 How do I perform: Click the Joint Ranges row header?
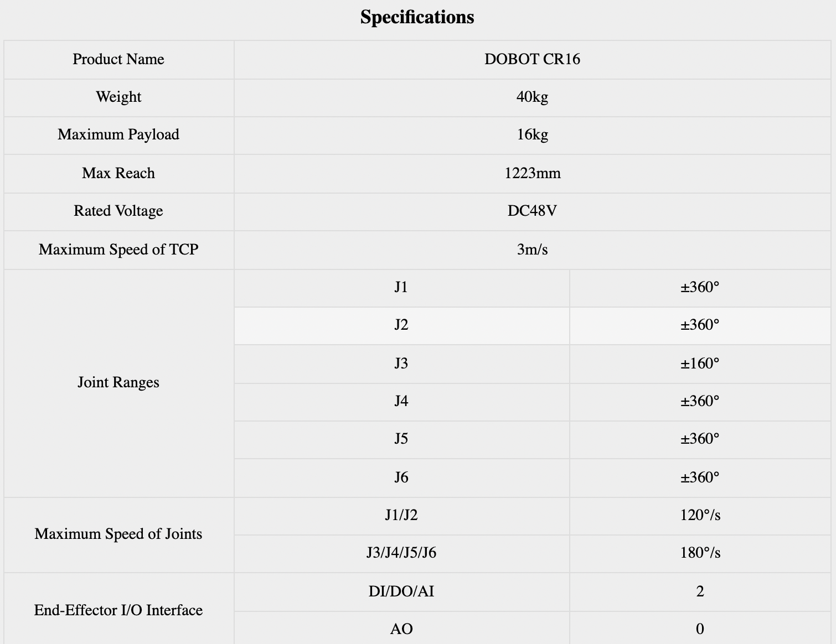pos(118,382)
